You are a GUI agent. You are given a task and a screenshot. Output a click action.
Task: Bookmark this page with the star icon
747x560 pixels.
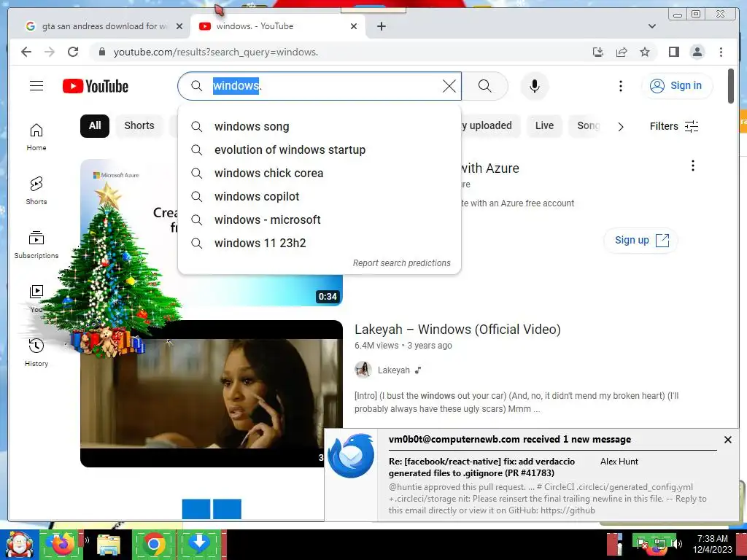[x=645, y=52]
